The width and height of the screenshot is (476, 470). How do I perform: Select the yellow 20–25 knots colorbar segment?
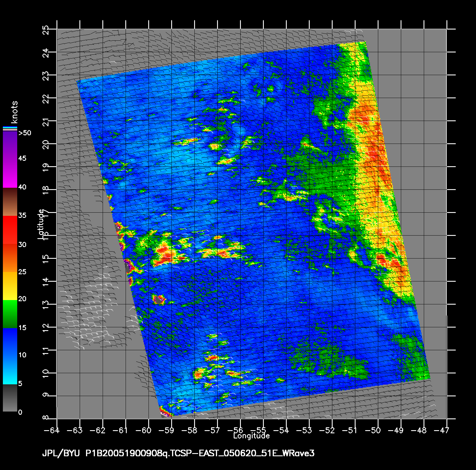coord(10,286)
